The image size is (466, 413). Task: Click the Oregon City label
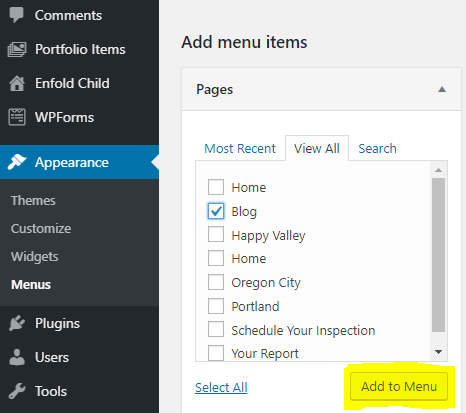coord(266,283)
